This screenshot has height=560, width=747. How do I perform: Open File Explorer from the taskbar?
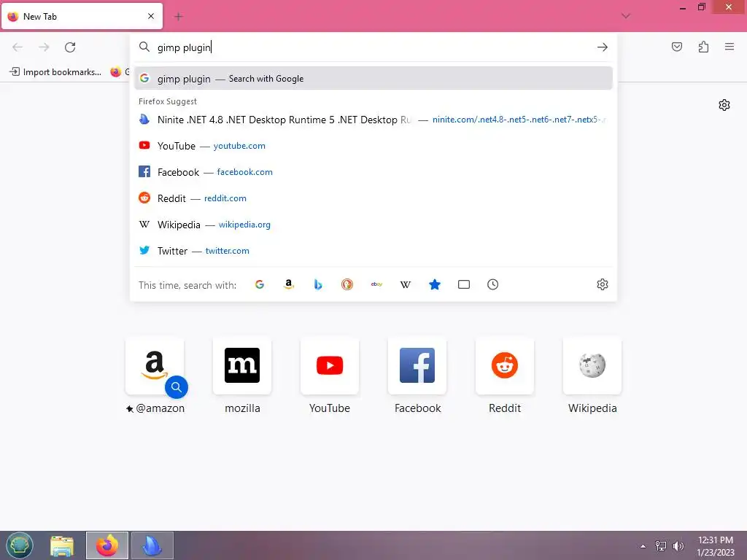pyautogui.click(x=62, y=545)
